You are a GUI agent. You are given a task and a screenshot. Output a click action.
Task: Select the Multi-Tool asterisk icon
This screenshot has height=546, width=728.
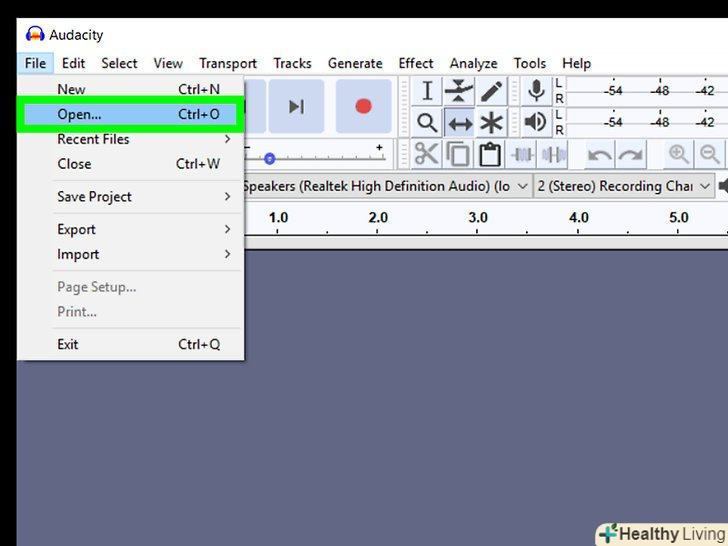[x=491, y=123]
